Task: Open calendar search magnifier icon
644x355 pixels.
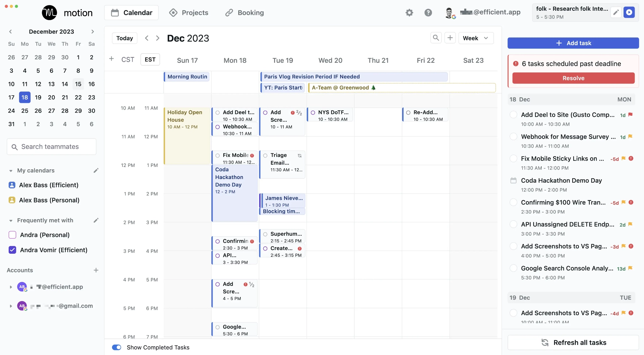Action: click(436, 38)
